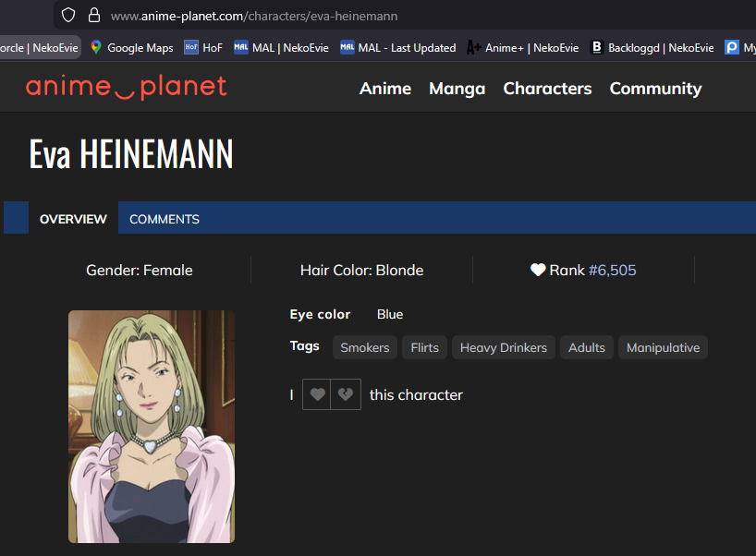Viewport: 756px width, 556px height.
Task: Hate this character with broken heart button
Action: 346,394
